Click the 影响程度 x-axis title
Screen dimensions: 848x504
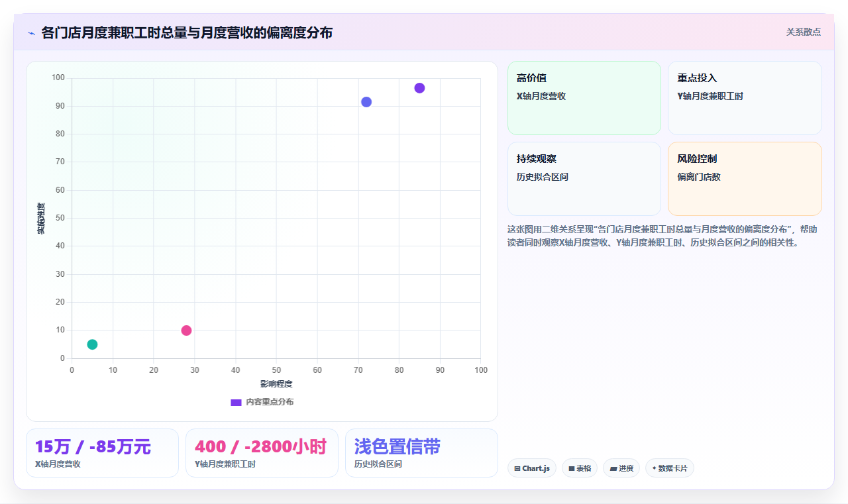[276, 384]
